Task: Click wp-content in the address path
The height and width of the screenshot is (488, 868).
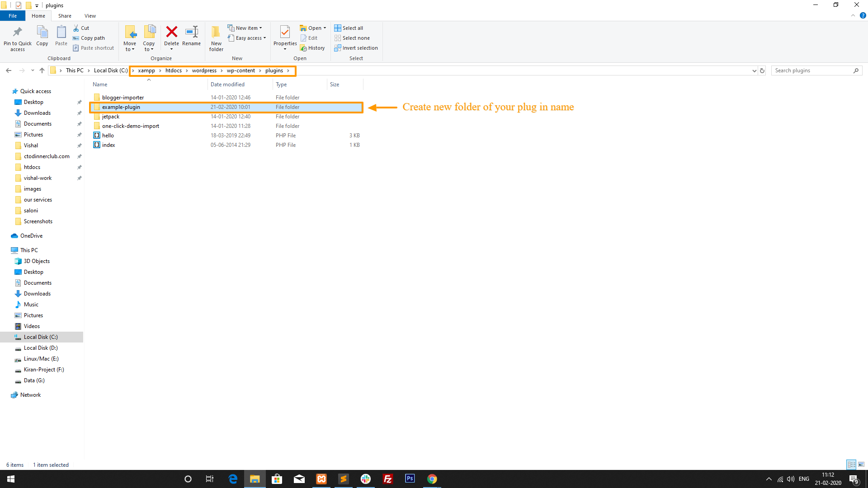Action: (x=241, y=70)
